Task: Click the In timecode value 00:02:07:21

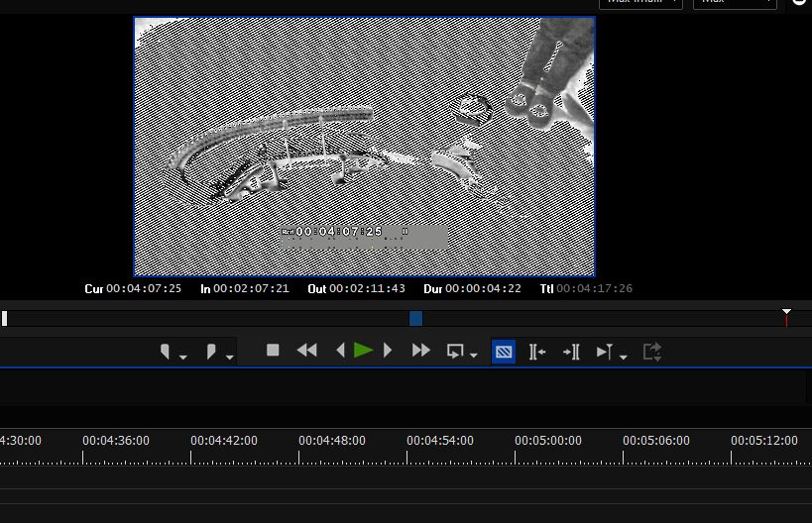Action: pyautogui.click(x=253, y=288)
